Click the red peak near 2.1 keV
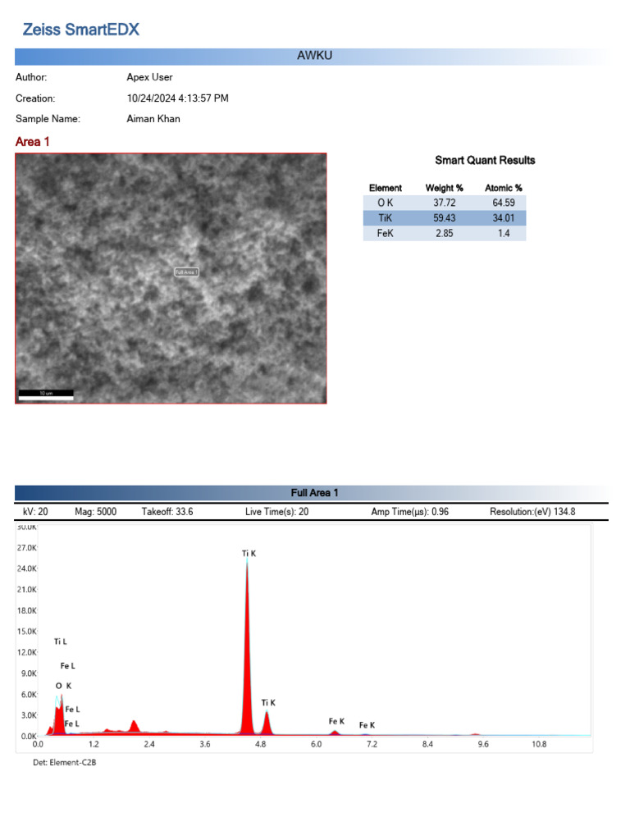 [134, 727]
